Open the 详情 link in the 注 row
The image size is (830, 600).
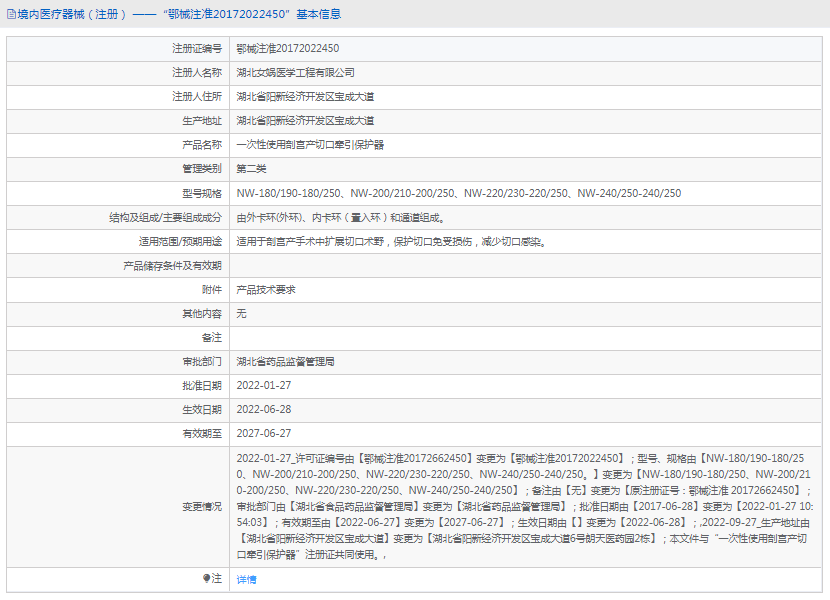tap(246, 579)
